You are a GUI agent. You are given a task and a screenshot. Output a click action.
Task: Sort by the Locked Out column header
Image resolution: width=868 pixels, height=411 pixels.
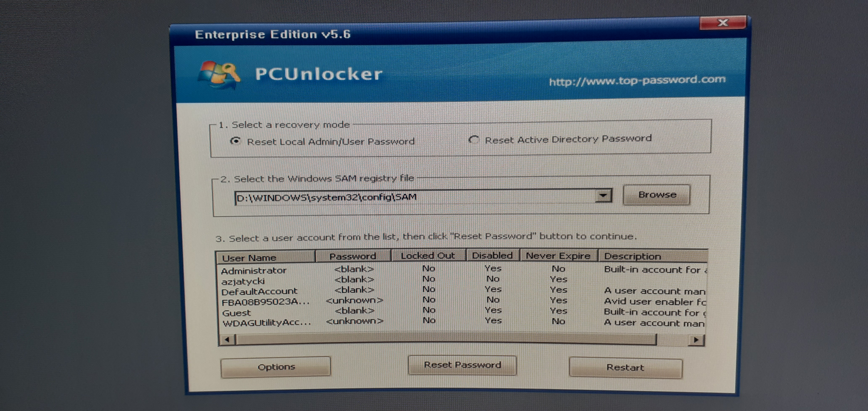[428, 256]
